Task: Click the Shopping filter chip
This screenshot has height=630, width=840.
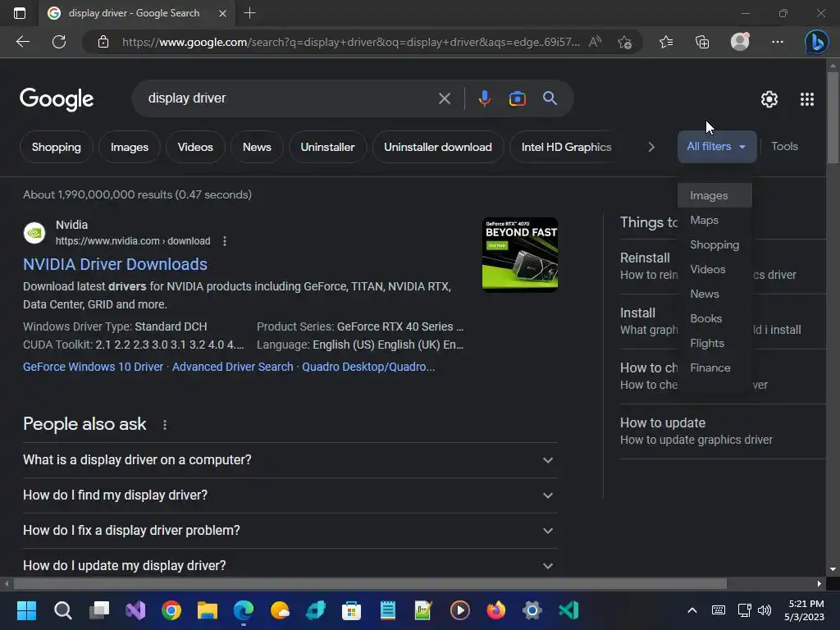Action: pos(57,147)
